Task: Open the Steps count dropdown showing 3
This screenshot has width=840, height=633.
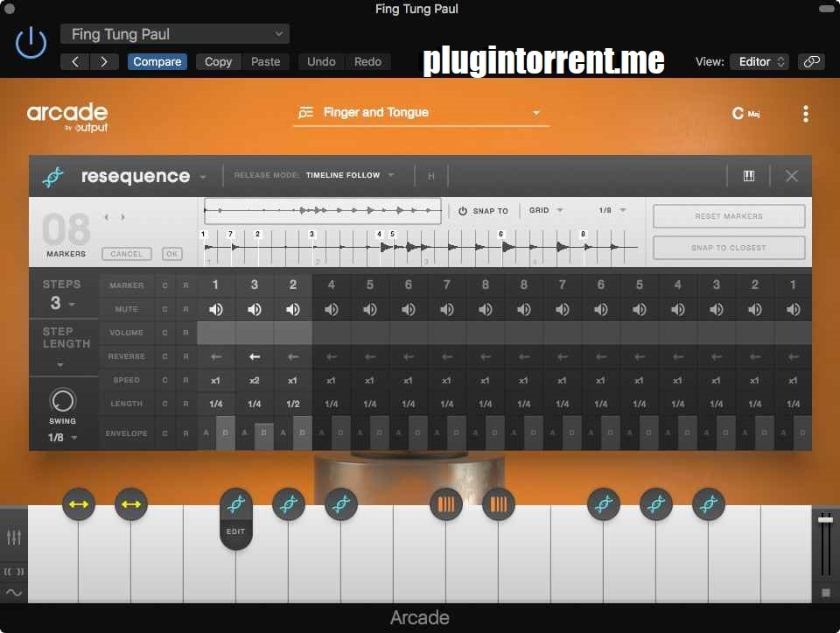Action: tap(63, 304)
